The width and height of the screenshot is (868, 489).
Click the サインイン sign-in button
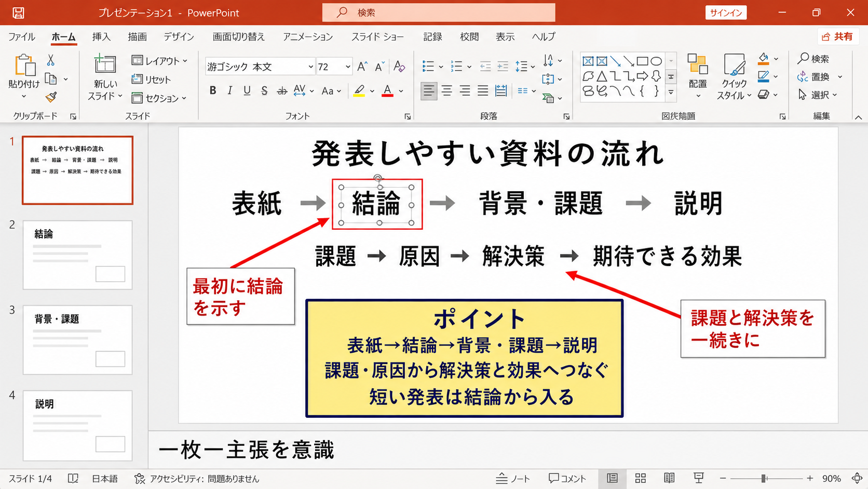pos(726,12)
